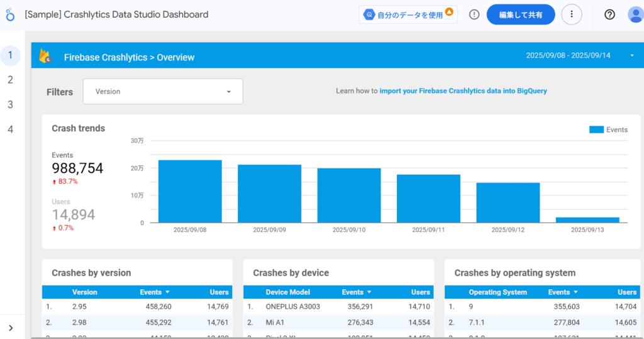Image resolution: width=644 pixels, height=339 pixels.
Task: Click the 2025/09/08 bar in chart
Action: [x=190, y=191]
